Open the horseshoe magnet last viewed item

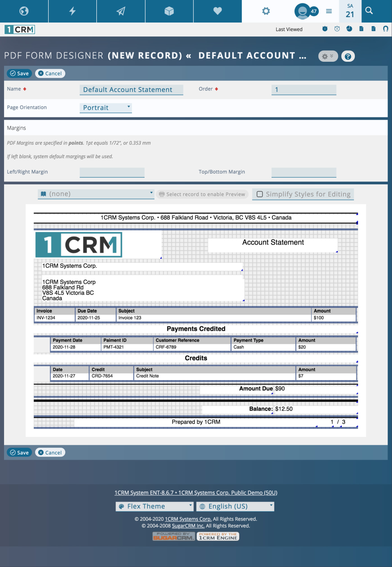pos(385,29)
